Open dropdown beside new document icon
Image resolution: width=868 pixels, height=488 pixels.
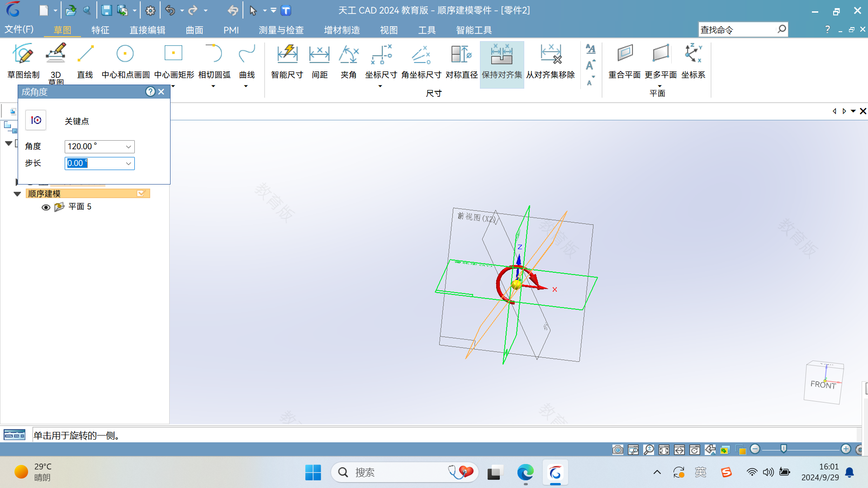(55, 10)
